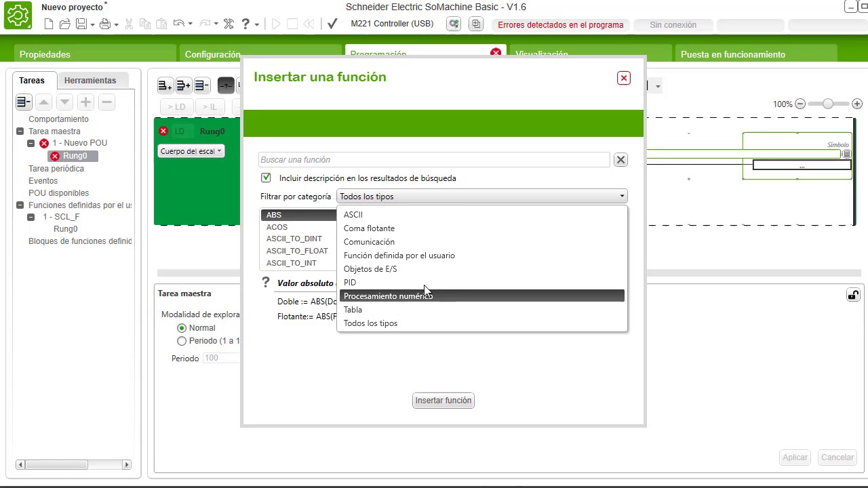Screen dimensions: 868x488
Task: Open the print icon dropdown arrow
Action: click(116, 24)
